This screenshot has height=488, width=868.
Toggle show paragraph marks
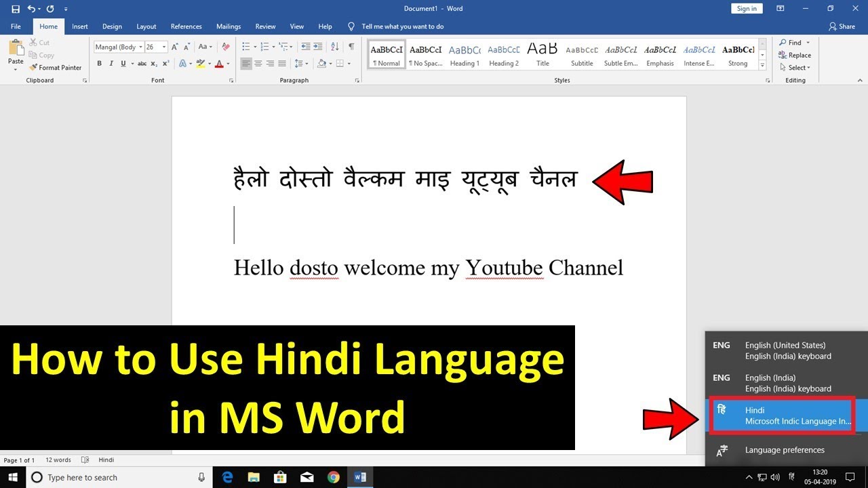click(351, 47)
